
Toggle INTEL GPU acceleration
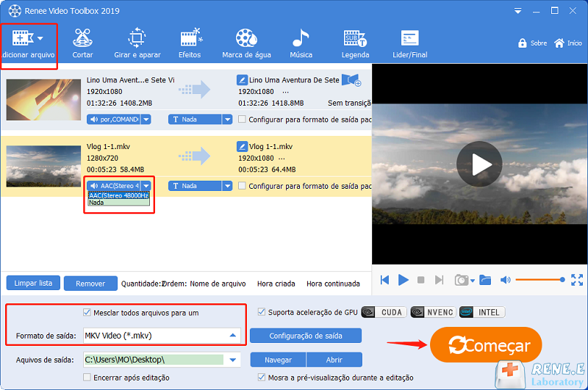pyautogui.click(x=482, y=312)
